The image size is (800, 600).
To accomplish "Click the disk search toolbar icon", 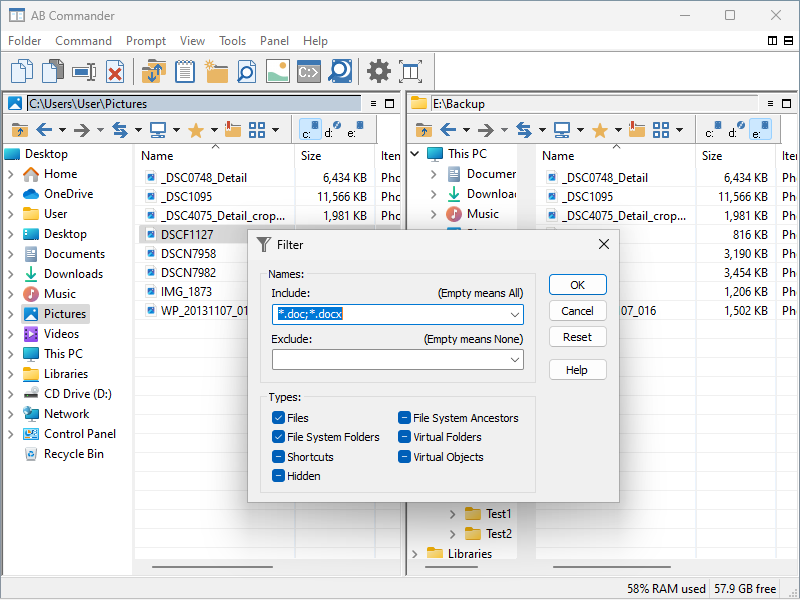I will point(340,71).
